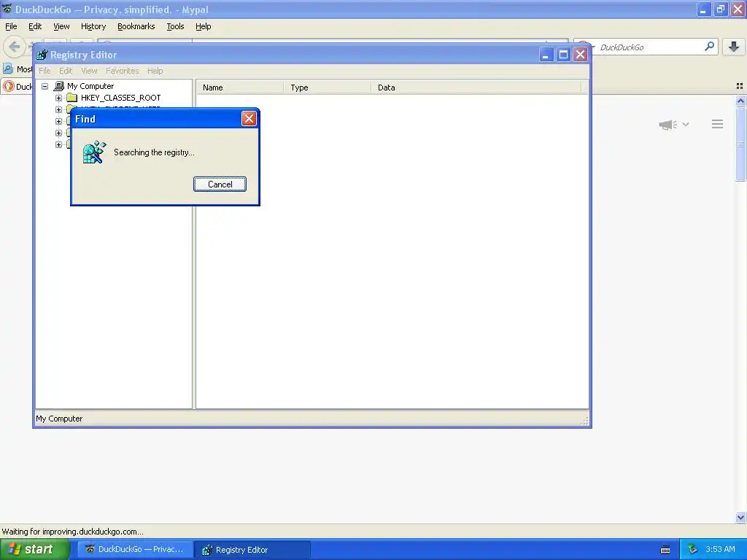The image size is (747, 560).
Task: Sort by the Data column header
Action: pyautogui.click(x=476, y=87)
